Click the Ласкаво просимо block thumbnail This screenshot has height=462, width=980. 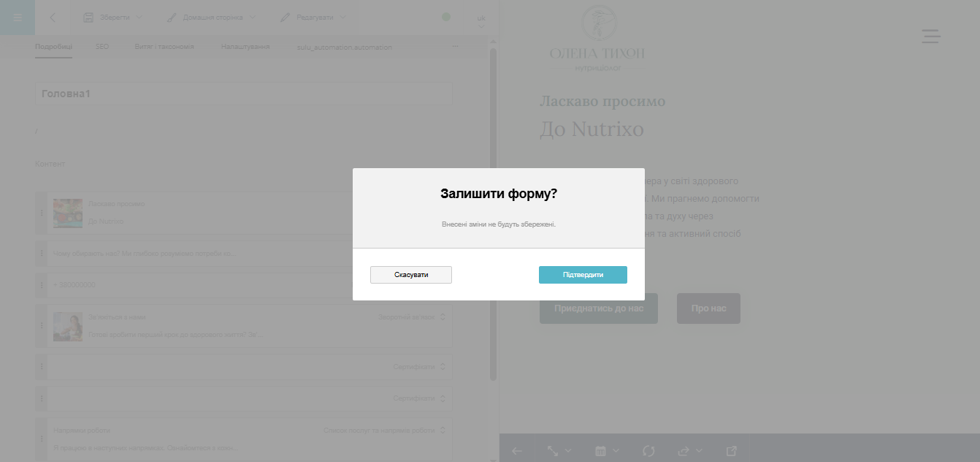coord(68,213)
